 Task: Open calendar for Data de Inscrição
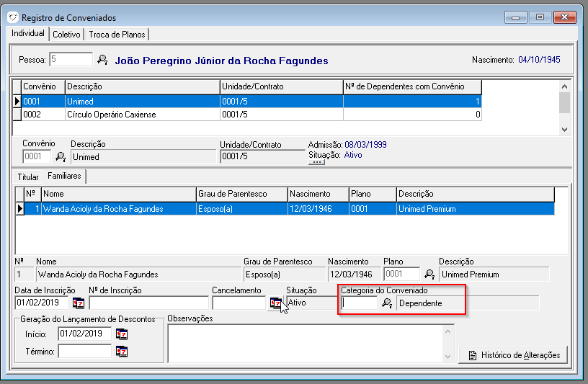79,303
